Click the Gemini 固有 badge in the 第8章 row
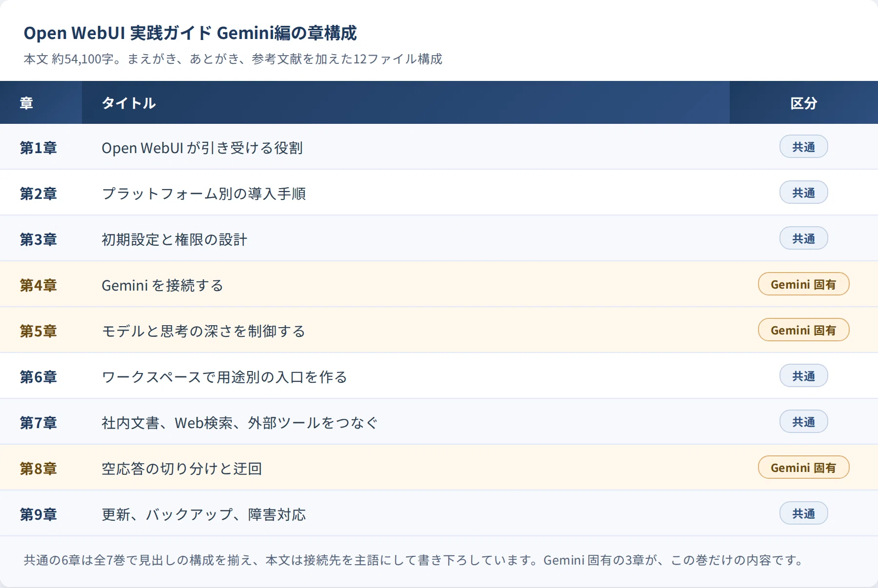 point(804,467)
